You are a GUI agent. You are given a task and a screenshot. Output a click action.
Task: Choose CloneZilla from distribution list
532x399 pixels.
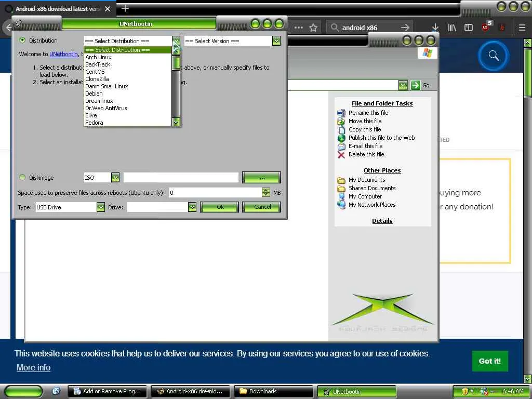127,79
